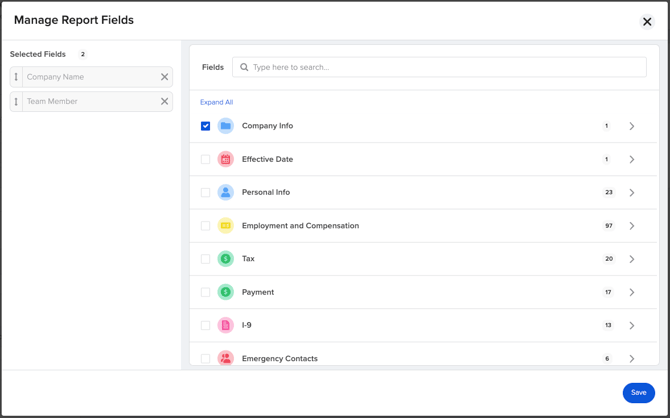The image size is (670, 418).
Task: Close the Manage Report Fields dialog
Action: click(x=647, y=21)
